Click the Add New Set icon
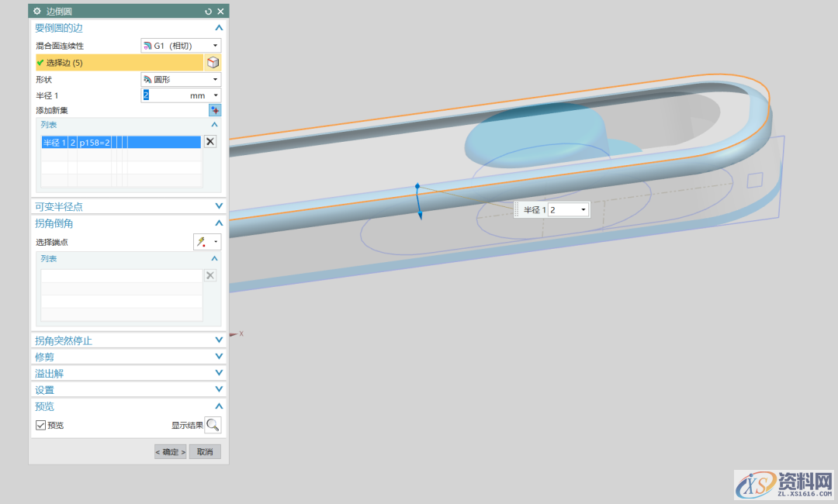Image resolution: width=838 pixels, height=504 pixels. pos(215,110)
